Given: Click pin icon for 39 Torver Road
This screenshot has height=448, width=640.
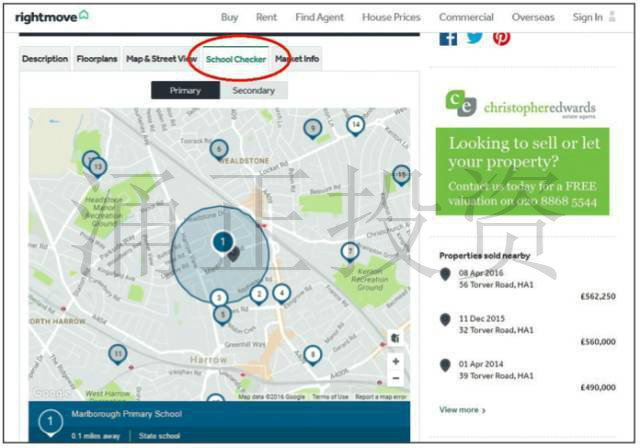Looking at the screenshot, I should [x=445, y=365].
